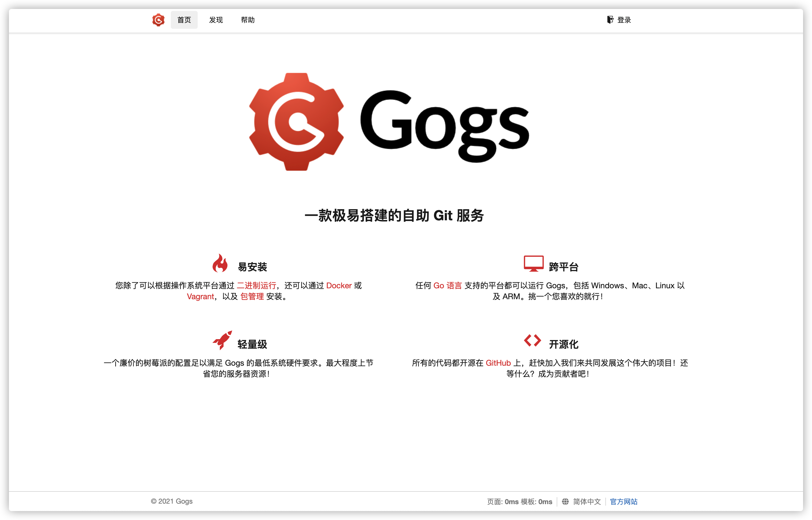The height and width of the screenshot is (520, 812).
Task: Open the 官方网站 footer link
Action: pos(624,501)
